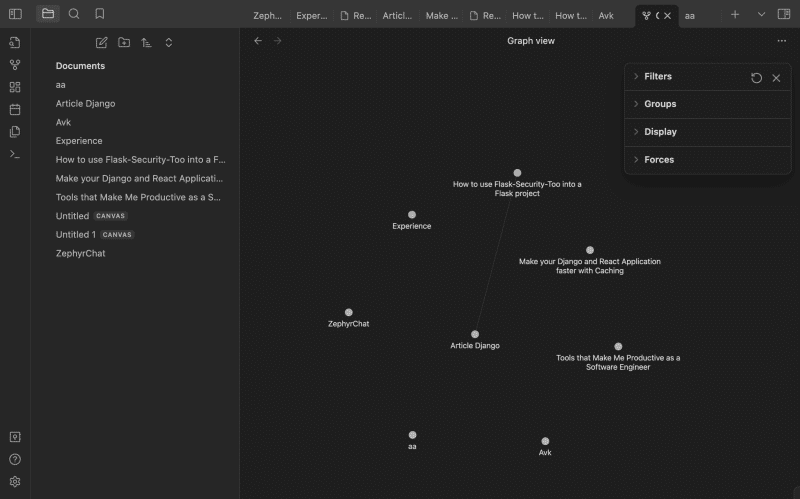Expand the Forces section
Viewport: 800px width, 499px height.
659,160
